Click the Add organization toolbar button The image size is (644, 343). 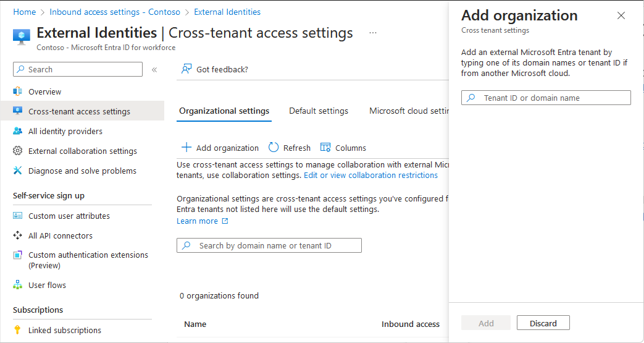pyautogui.click(x=220, y=148)
